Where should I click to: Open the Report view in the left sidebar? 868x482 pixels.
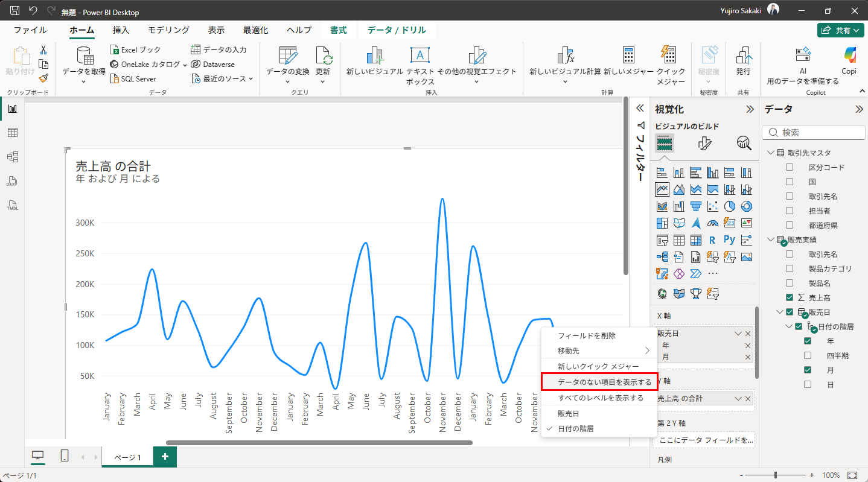pyautogui.click(x=12, y=109)
